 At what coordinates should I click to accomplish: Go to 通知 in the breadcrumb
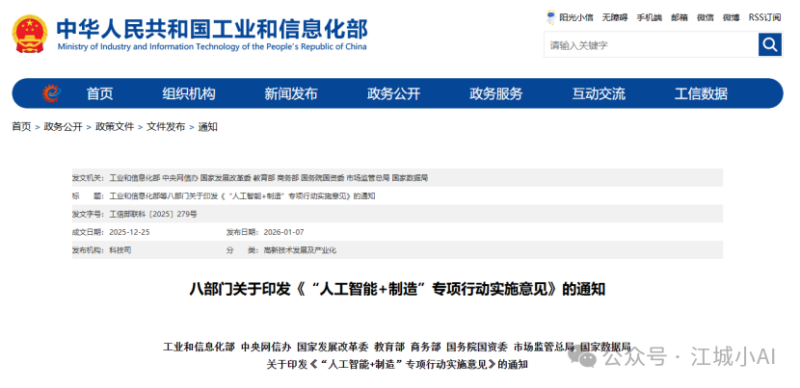(x=208, y=127)
